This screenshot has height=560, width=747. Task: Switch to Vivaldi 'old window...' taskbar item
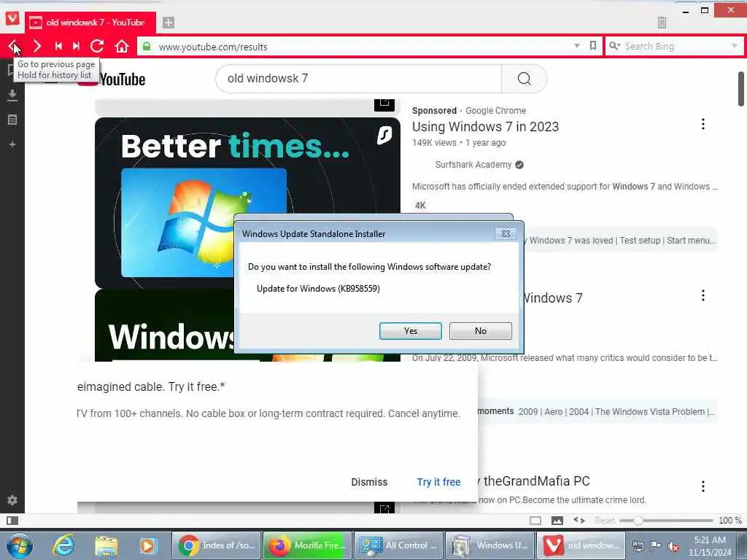pyautogui.click(x=582, y=545)
